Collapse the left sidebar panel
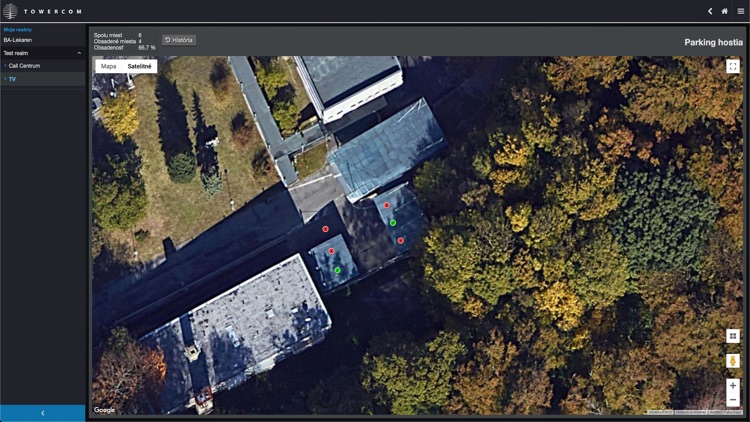The width and height of the screenshot is (750, 422). click(x=43, y=413)
